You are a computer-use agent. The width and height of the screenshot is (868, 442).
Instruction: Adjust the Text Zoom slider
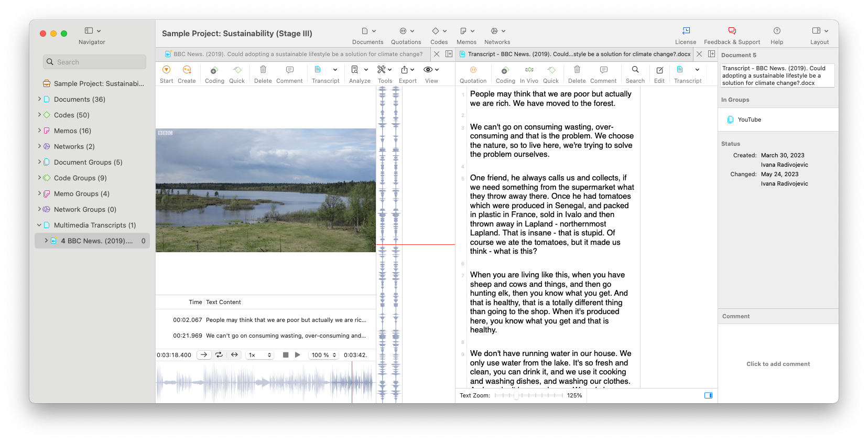point(516,395)
